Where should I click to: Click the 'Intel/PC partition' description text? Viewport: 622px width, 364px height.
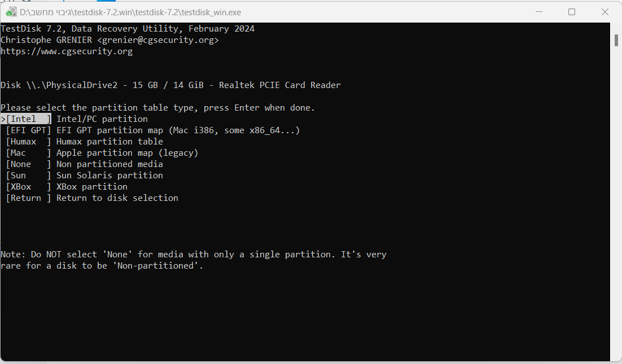click(102, 119)
